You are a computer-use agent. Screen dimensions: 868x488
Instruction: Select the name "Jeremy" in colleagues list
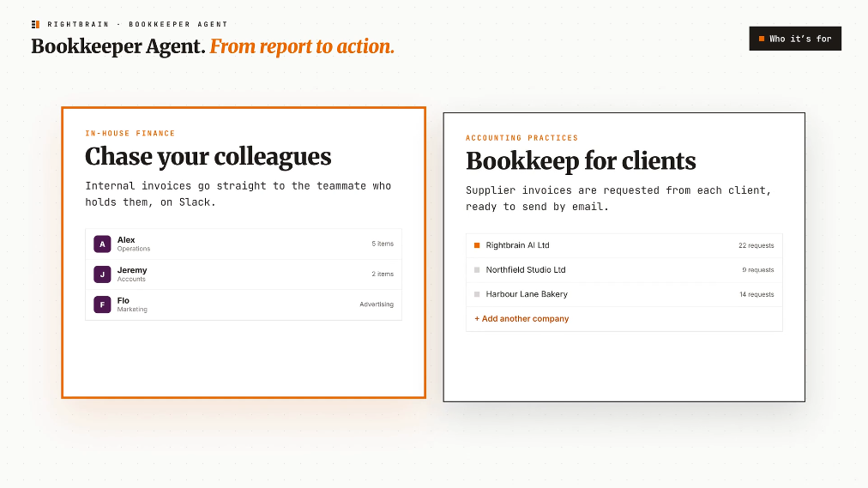click(132, 270)
